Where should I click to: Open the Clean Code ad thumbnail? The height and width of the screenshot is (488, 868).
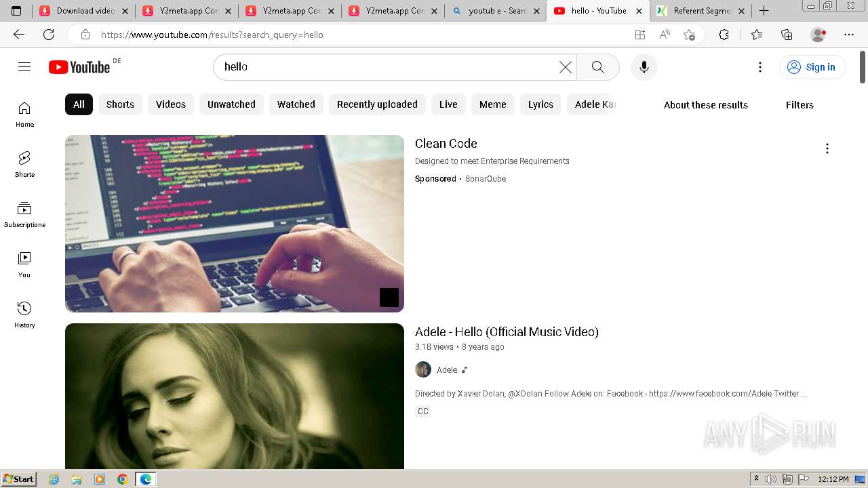[x=235, y=224]
